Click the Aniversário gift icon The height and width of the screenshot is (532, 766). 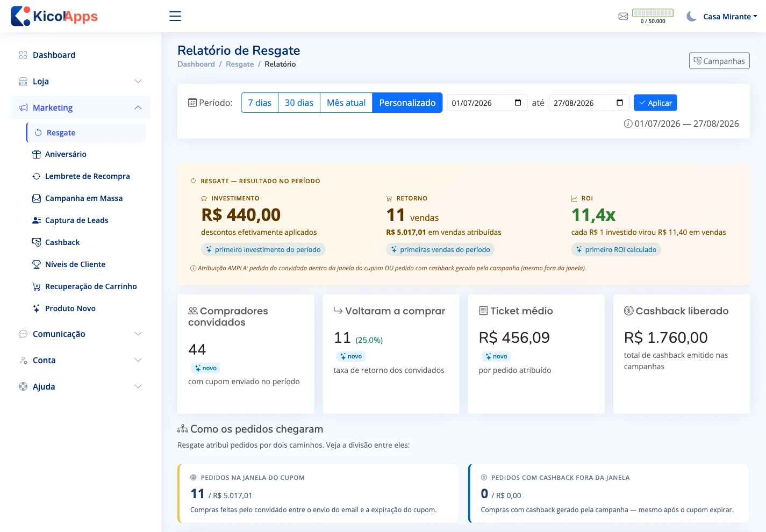pos(37,154)
